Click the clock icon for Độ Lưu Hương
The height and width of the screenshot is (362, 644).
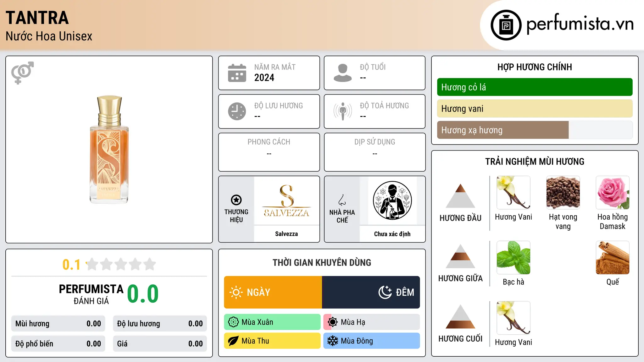pyautogui.click(x=237, y=111)
